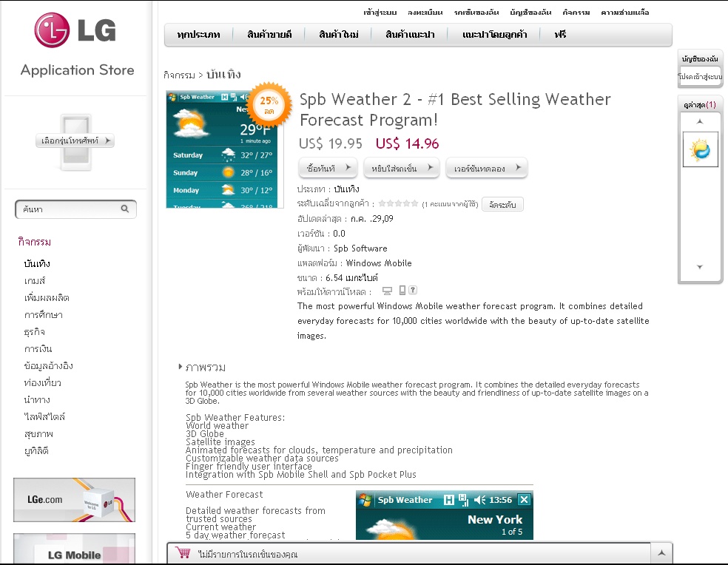Click the US$ 14.96 discounted price
Image resolution: width=728 pixels, height=565 pixels.
point(407,143)
